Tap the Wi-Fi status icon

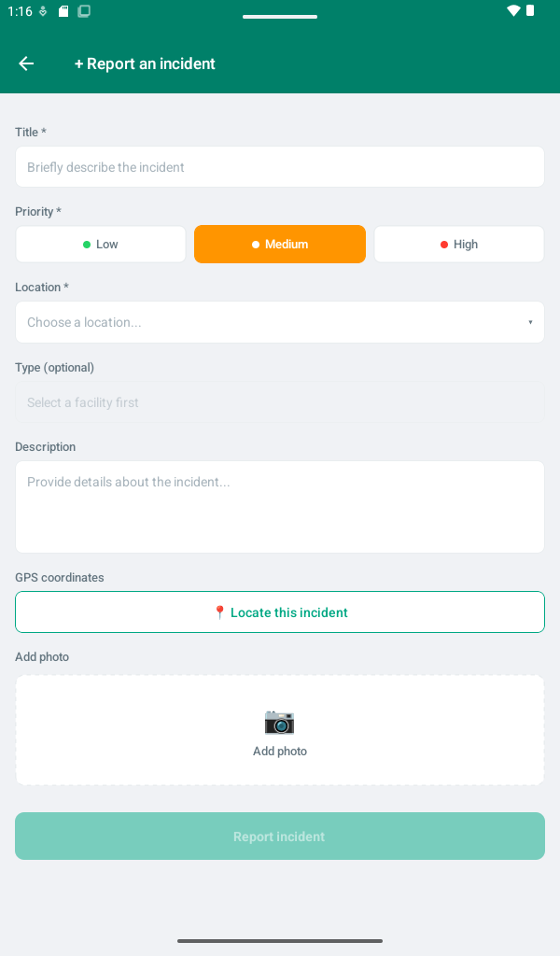pyautogui.click(x=513, y=11)
